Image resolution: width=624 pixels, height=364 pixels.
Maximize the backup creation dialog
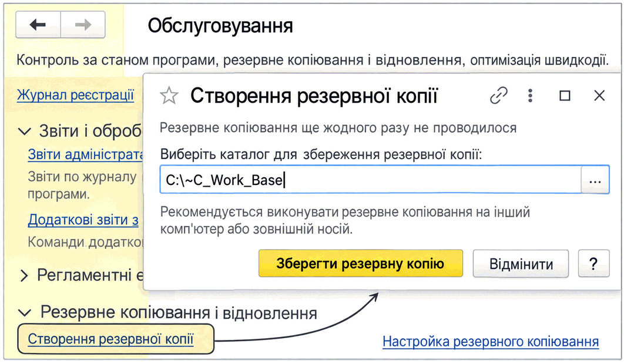(565, 96)
